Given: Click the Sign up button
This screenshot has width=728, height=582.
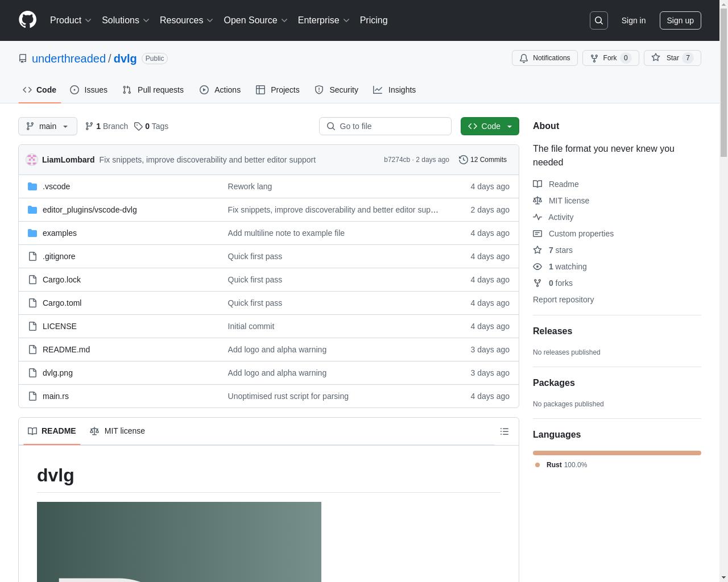Looking at the screenshot, I should [680, 20].
